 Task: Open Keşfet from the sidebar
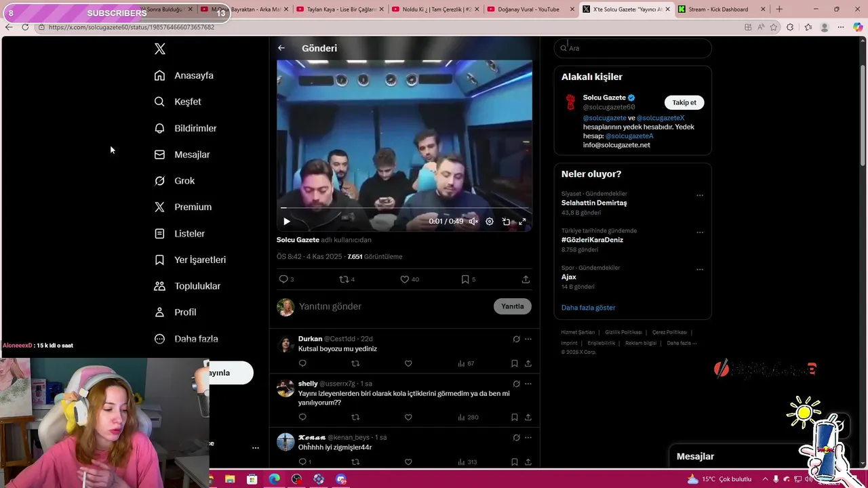[178, 102]
